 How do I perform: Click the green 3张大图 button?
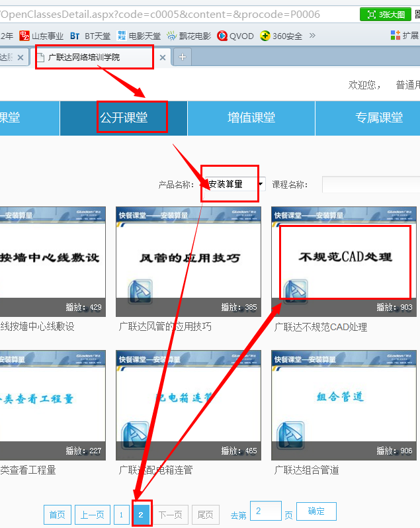pos(386,15)
